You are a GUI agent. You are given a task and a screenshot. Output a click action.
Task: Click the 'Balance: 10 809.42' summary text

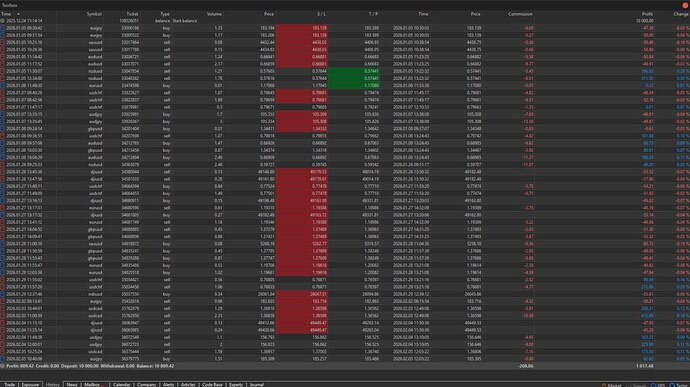pos(155,366)
